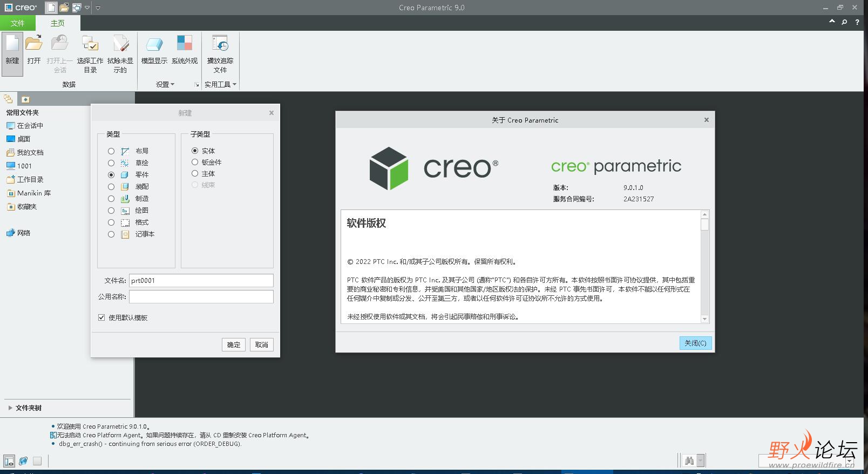Click the About dialog scroll up arrow
Screen dimensions: 868x474
[704, 214]
